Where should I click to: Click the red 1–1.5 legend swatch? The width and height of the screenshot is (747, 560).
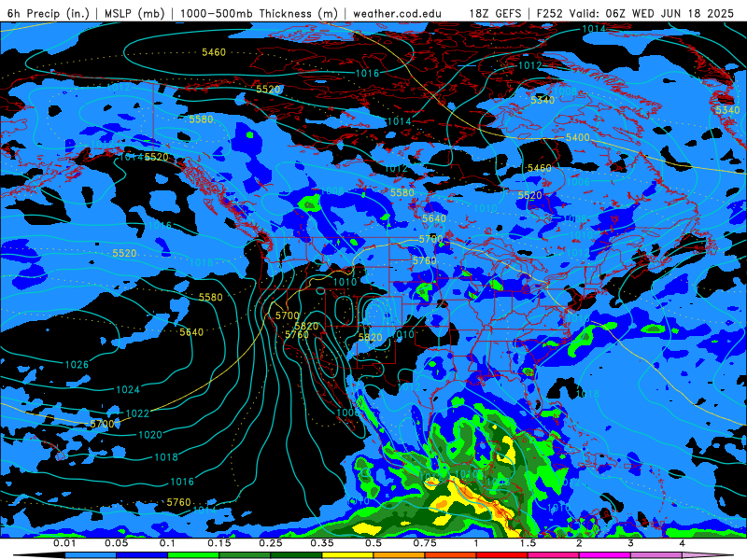coord(502,555)
